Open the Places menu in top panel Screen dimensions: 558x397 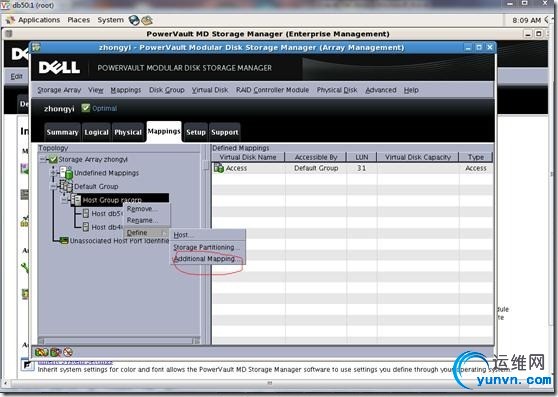point(79,20)
